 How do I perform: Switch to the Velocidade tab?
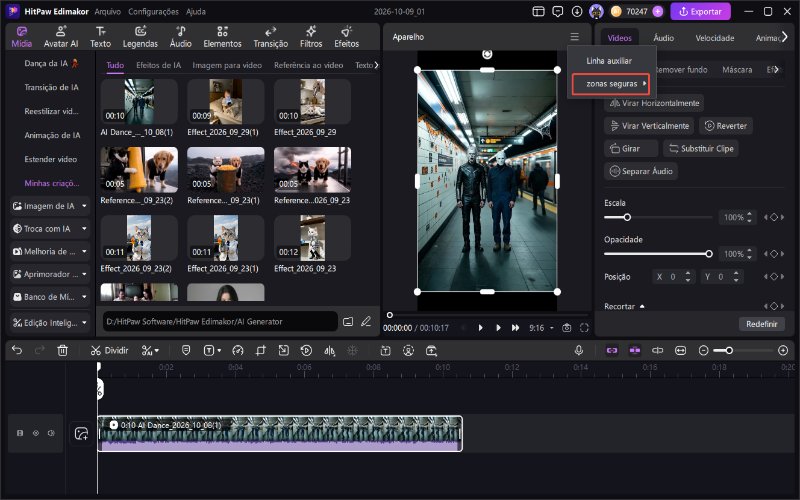coord(715,38)
